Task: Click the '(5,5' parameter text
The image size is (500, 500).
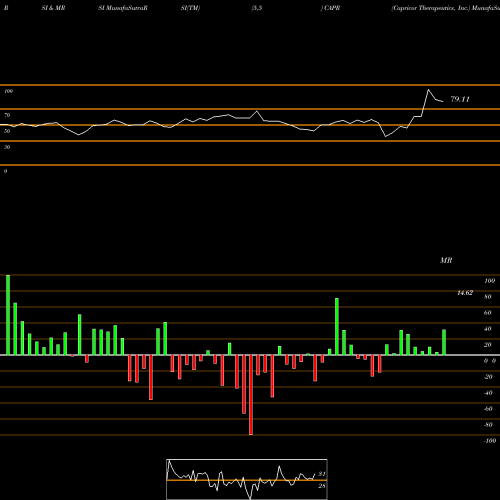Action: 257,8
